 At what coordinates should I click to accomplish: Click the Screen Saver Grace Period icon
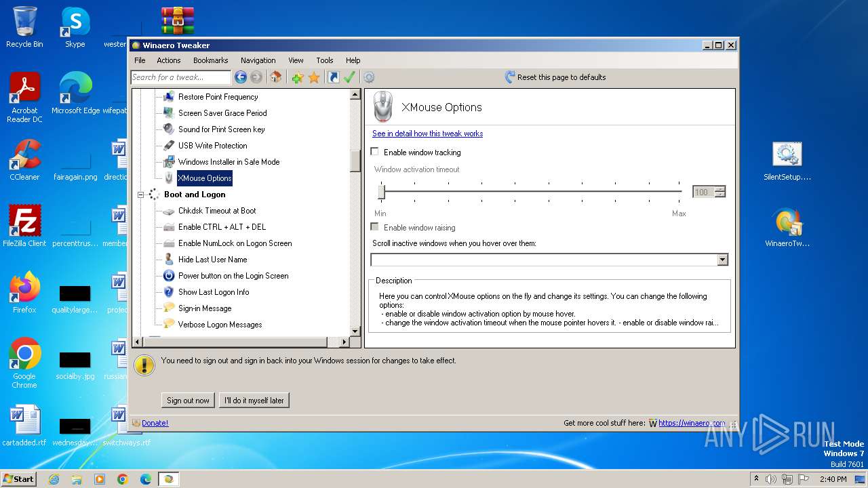click(x=169, y=113)
